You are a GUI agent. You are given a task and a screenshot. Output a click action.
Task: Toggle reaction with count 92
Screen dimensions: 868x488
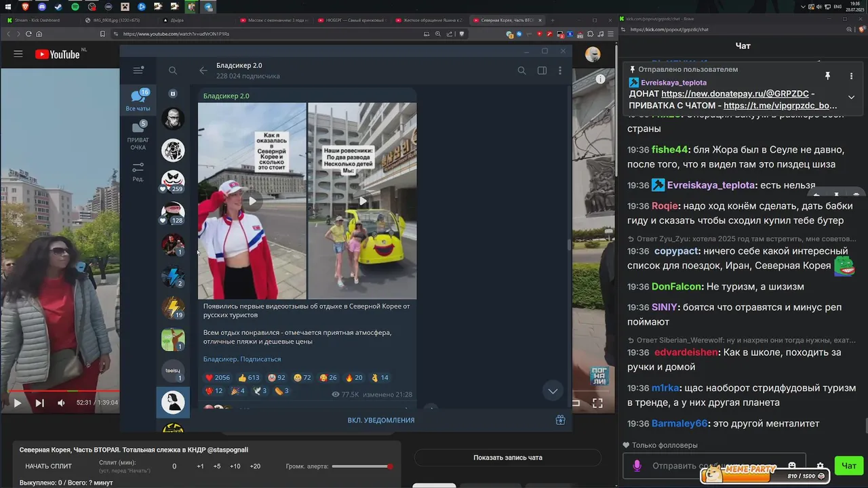[x=277, y=378]
